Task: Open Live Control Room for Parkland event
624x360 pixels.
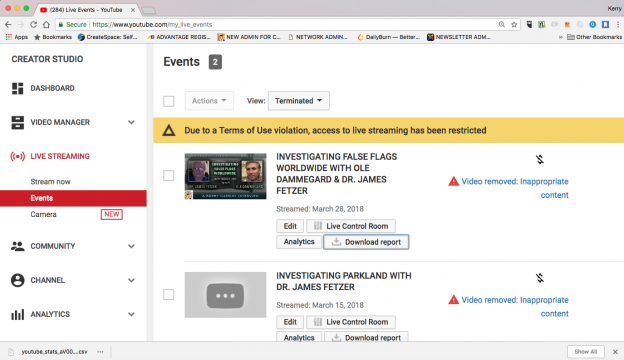Action: 351,322
